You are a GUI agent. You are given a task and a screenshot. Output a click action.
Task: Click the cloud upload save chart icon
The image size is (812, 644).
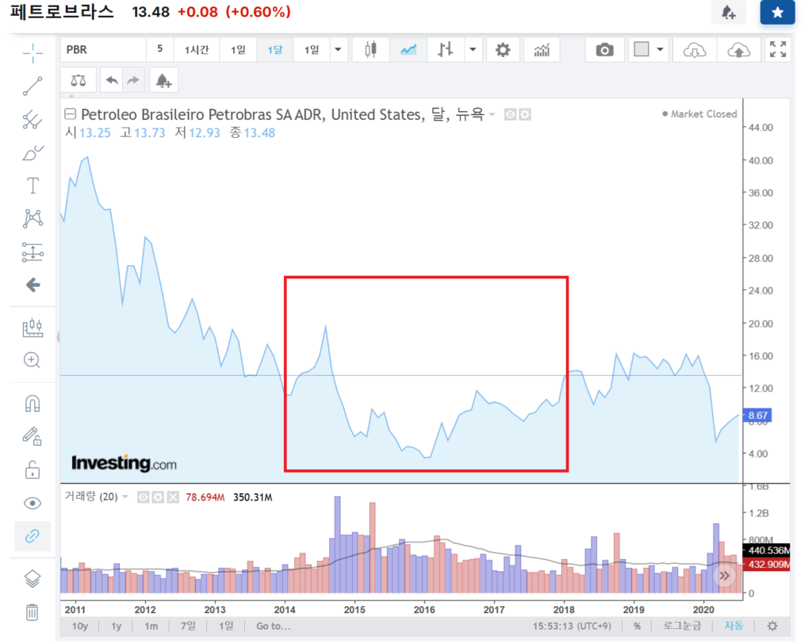[738, 50]
